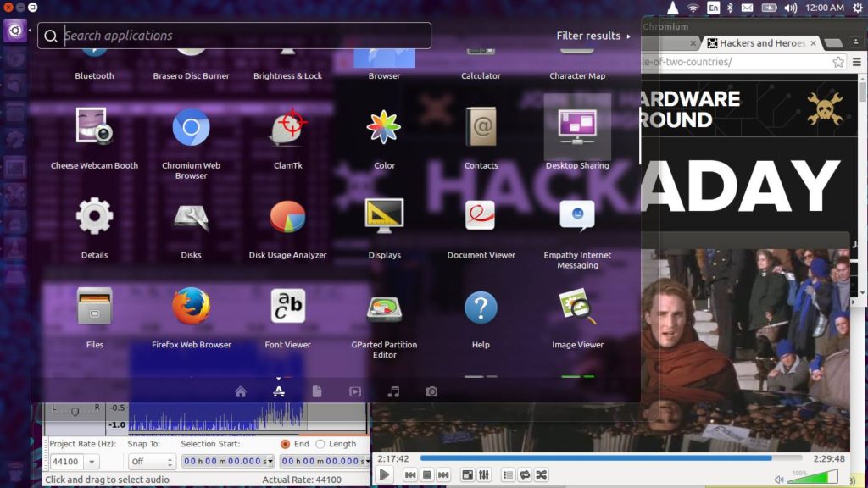Viewport: 868px width, 488px height.
Task: Click the Hackaday skull logo
Action: click(824, 108)
